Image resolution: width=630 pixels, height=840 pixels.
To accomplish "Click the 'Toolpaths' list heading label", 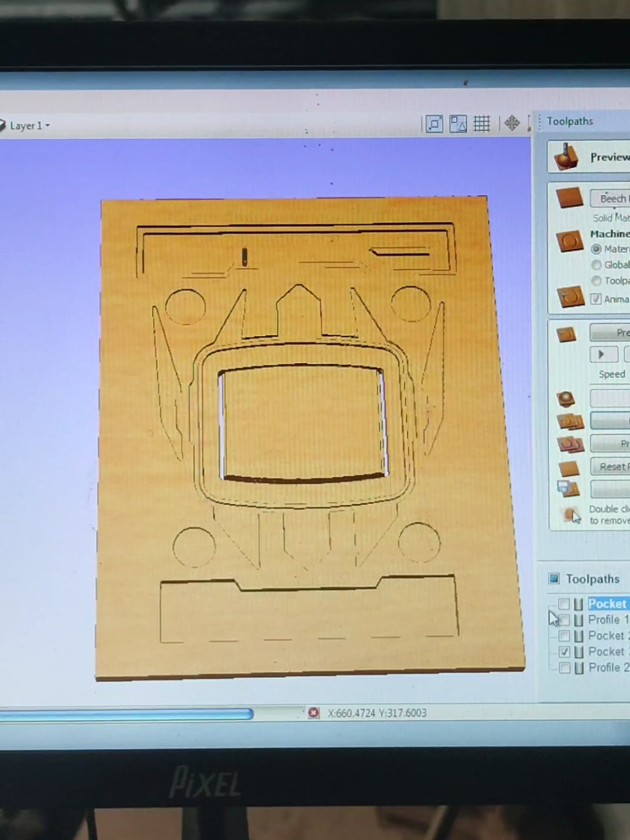I will coord(592,579).
